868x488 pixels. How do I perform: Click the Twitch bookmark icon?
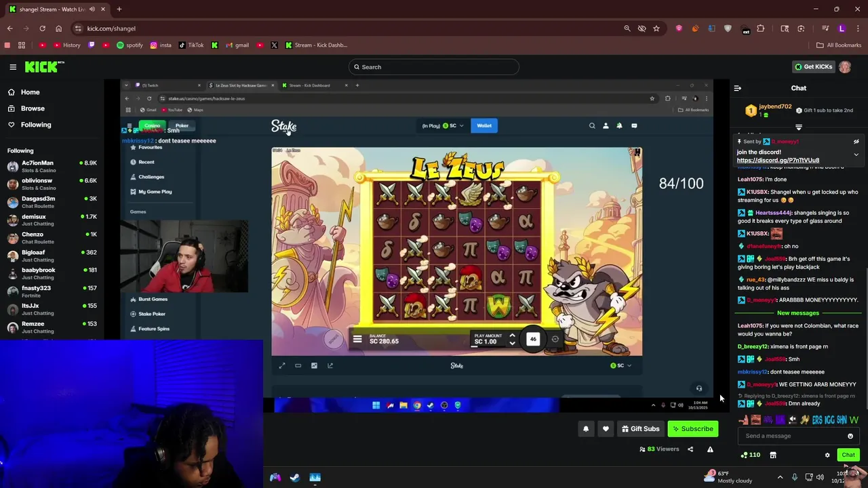[x=92, y=45]
